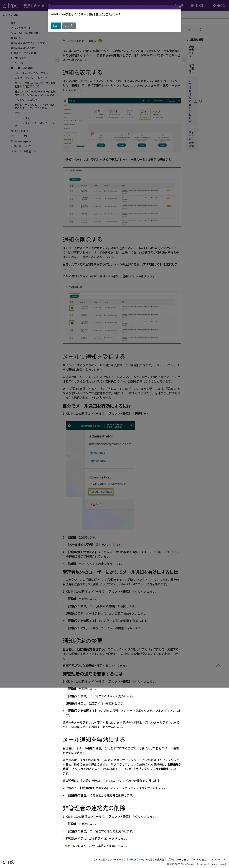Click the share article icon
The height and width of the screenshot is (868, 229).
pos(199,30)
